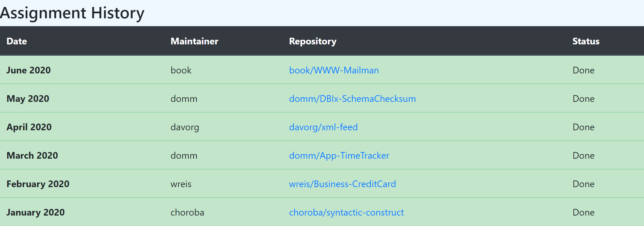Image resolution: width=644 pixels, height=226 pixels.
Task: Click maintainer domm in the March 2020 row
Action: pos(184,156)
